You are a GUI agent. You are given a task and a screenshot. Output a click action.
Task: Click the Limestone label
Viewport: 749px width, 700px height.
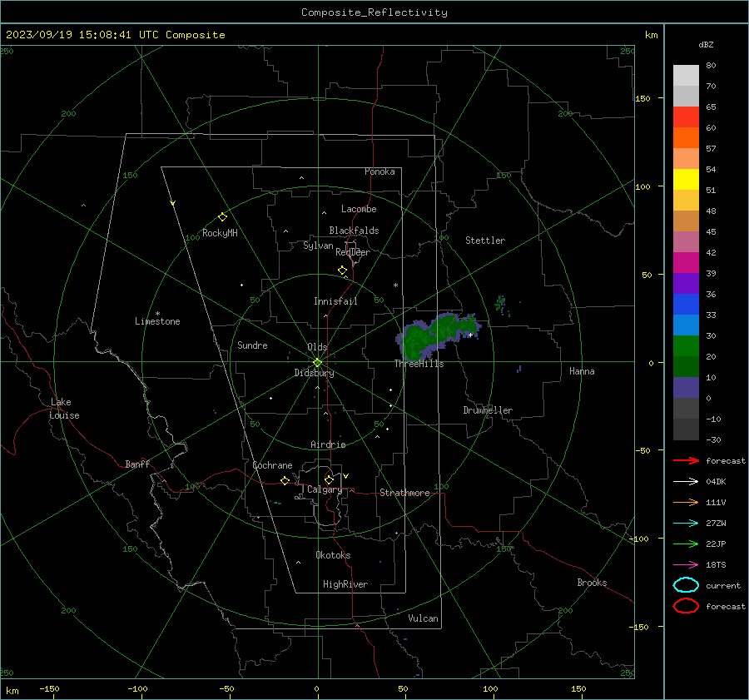coord(157,321)
